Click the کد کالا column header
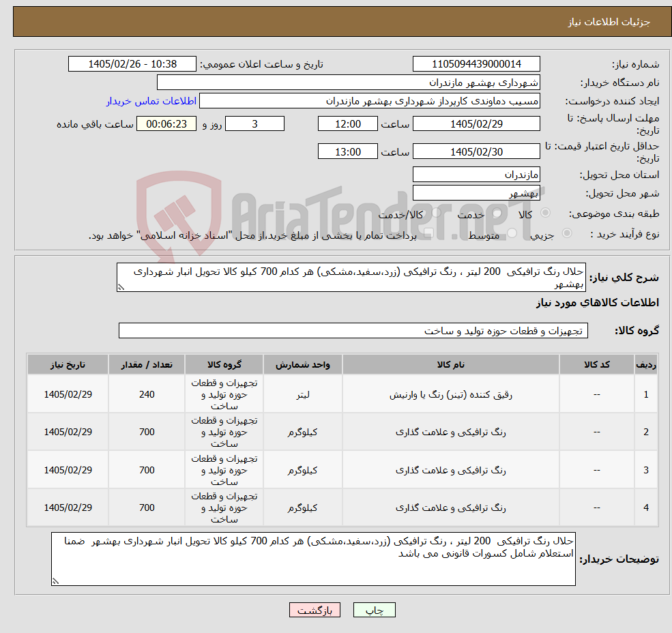Screen dimensions: 672x633 pos(596,364)
